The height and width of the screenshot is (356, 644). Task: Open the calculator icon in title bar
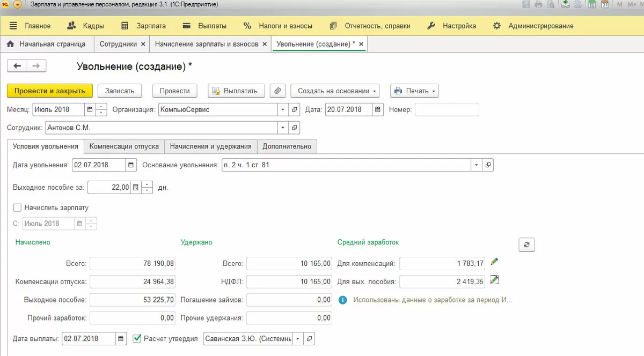tap(592, 5)
